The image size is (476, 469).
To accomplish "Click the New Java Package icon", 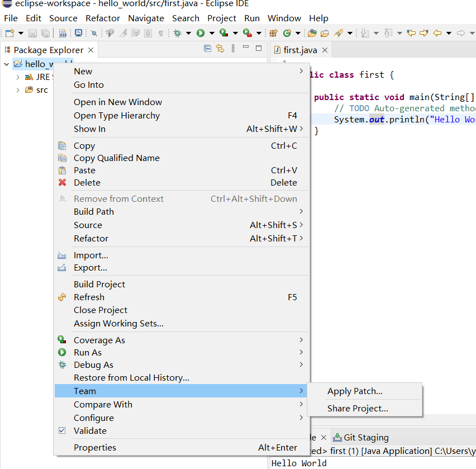I will coord(274,33).
